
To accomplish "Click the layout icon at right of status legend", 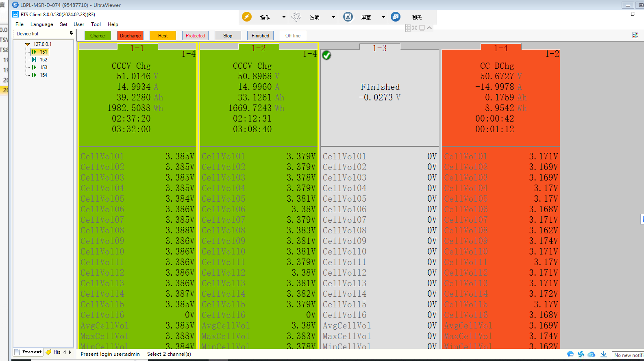I will coord(635,35).
